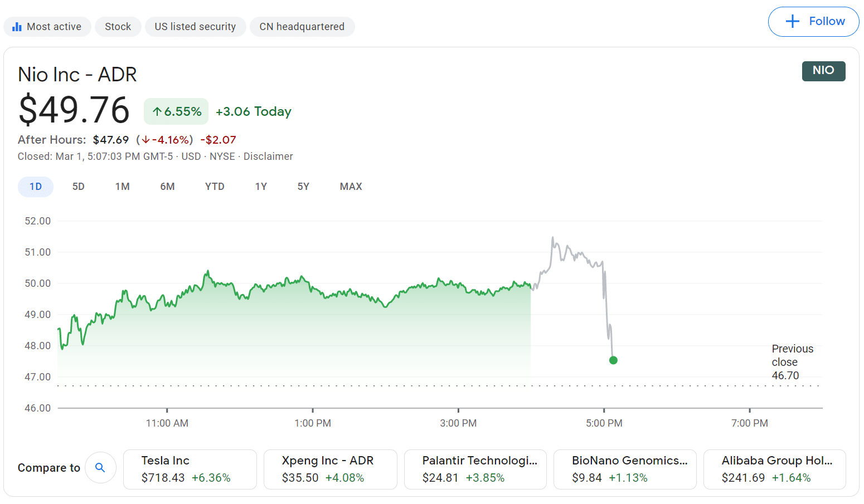Click the Most active chip

[47, 27]
